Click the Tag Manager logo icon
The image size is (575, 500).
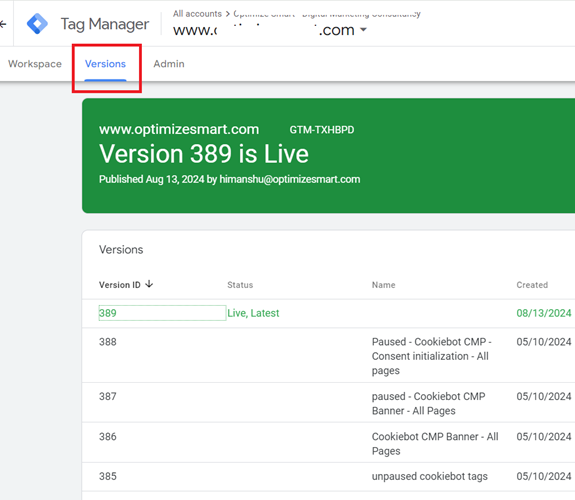coord(37,24)
